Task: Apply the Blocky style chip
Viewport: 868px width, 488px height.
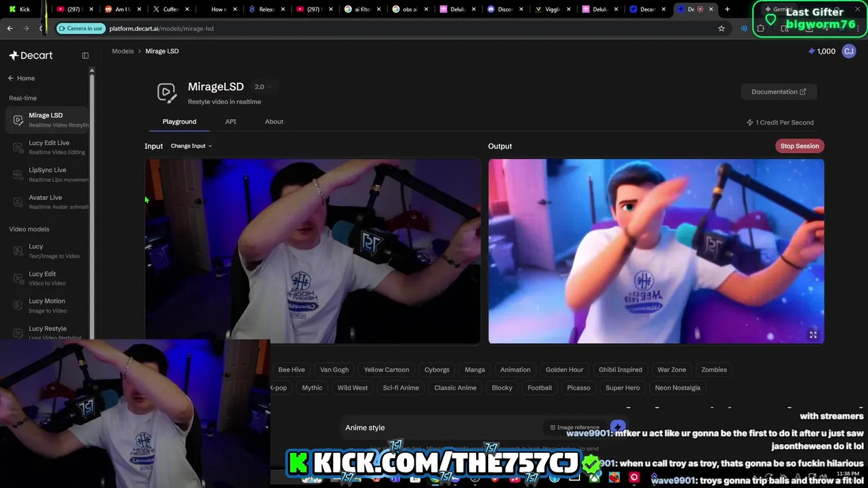Action: coord(502,388)
